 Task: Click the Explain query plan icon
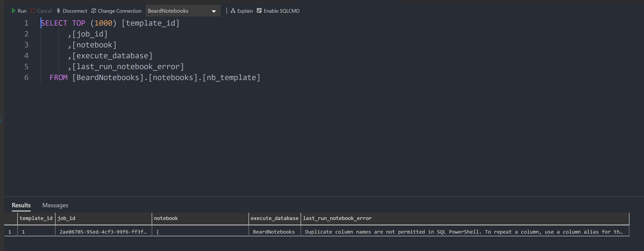click(x=233, y=11)
